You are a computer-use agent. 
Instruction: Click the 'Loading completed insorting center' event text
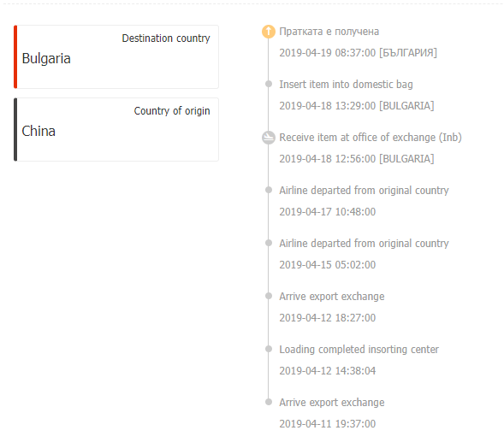point(359,350)
